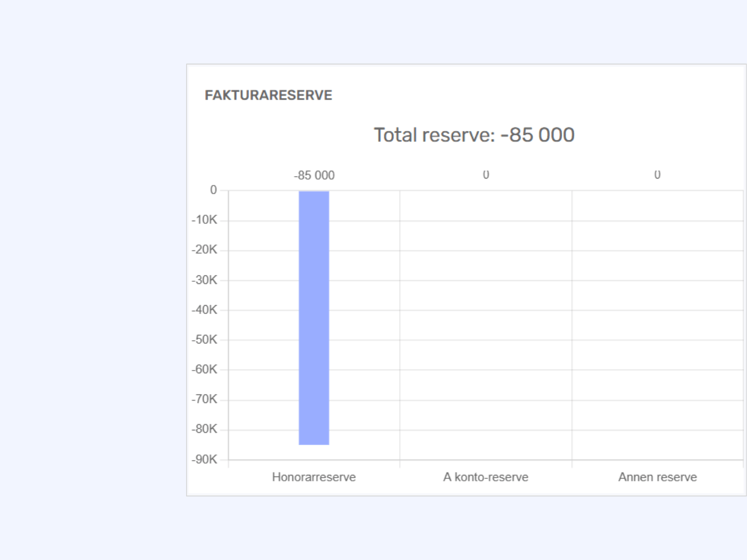Click the -30K y-axis label

(204, 280)
